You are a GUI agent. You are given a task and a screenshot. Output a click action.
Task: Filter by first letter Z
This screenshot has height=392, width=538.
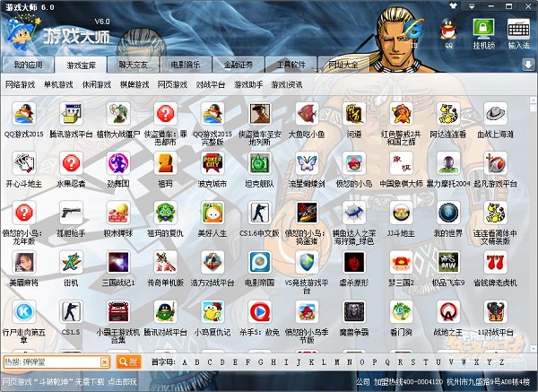click(501, 362)
